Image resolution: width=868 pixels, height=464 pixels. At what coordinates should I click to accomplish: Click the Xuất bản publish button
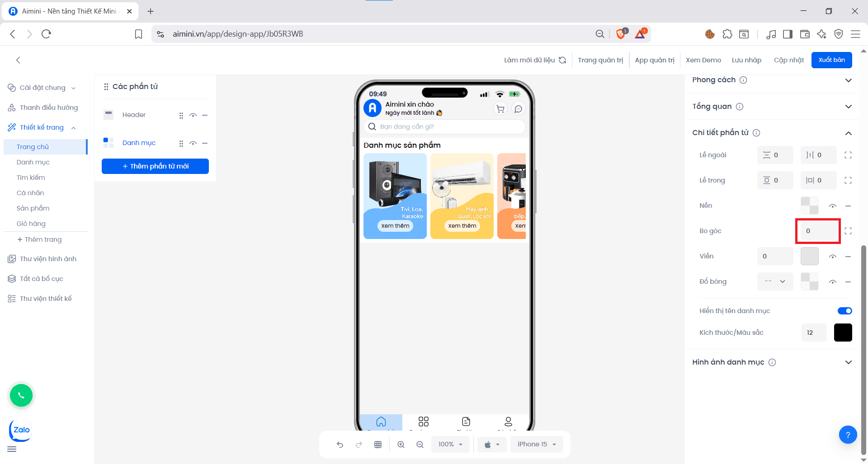point(831,60)
